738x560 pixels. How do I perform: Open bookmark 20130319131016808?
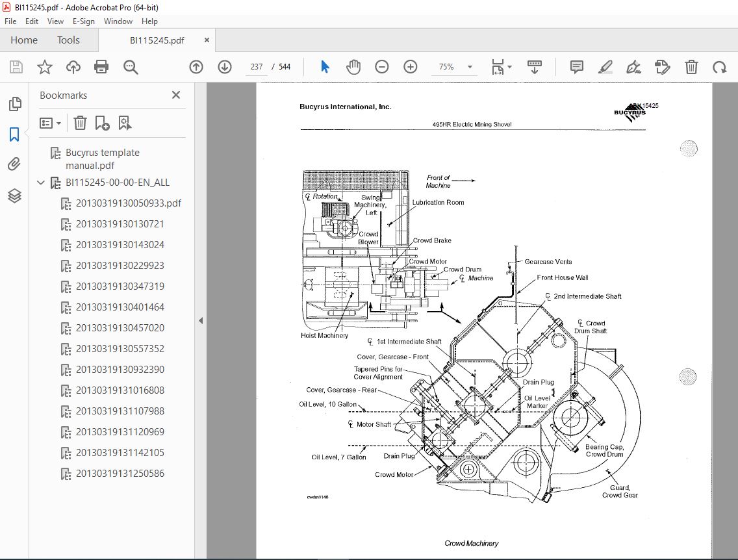[120, 390]
